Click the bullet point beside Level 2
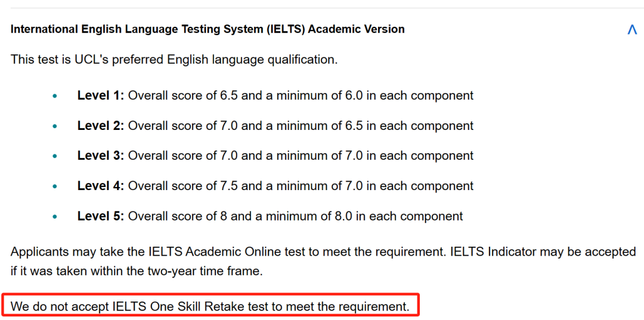The image size is (644, 320). tap(55, 126)
